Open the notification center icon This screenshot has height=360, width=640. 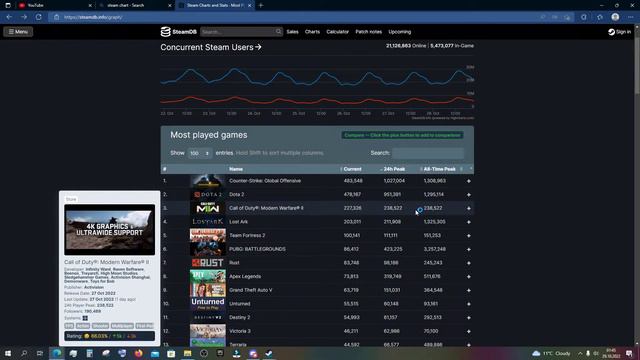click(x=629, y=353)
